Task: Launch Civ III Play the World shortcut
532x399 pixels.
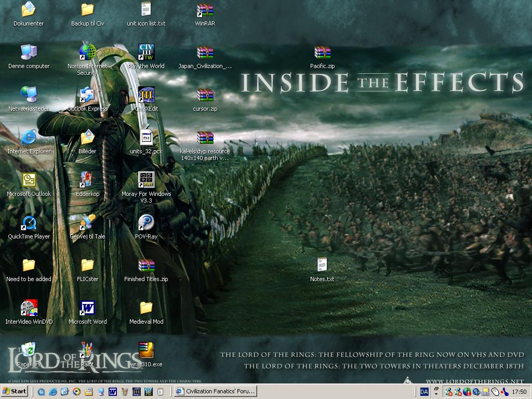Action: click(146, 52)
